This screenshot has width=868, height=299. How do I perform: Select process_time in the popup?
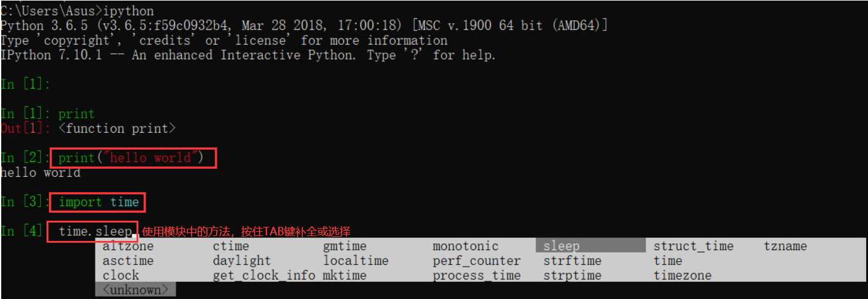point(476,276)
